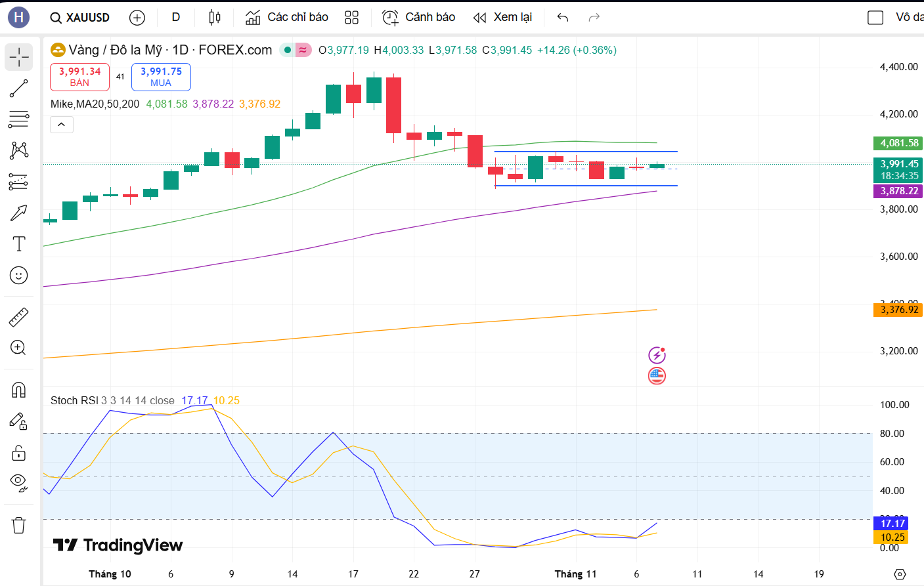
Task: Select the text annotation tool
Action: click(x=19, y=244)
